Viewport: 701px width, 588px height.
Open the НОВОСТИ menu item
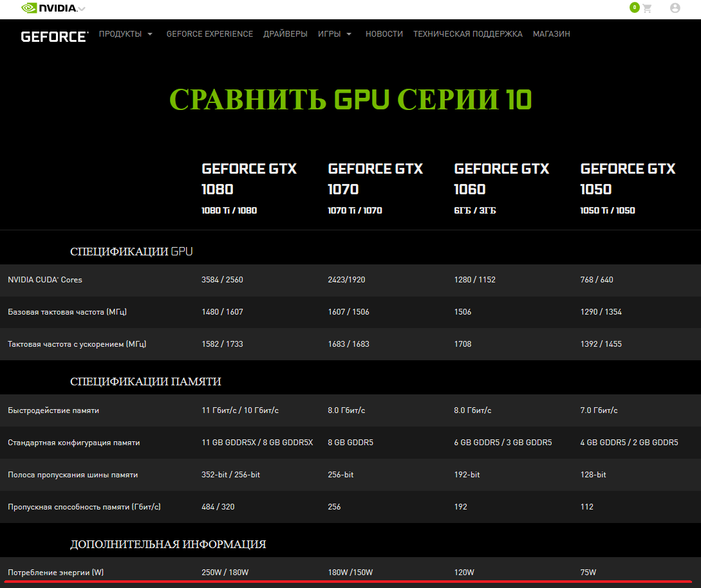pos(384,34)
